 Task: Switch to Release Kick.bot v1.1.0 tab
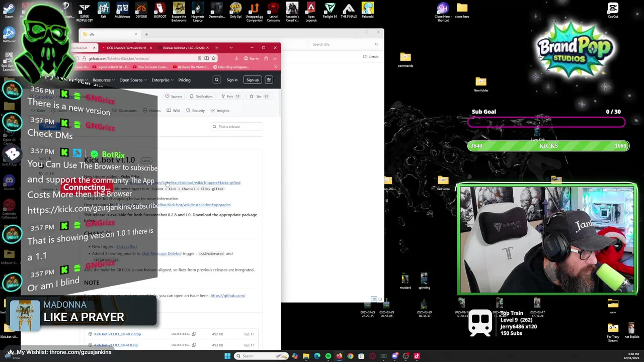184,48
